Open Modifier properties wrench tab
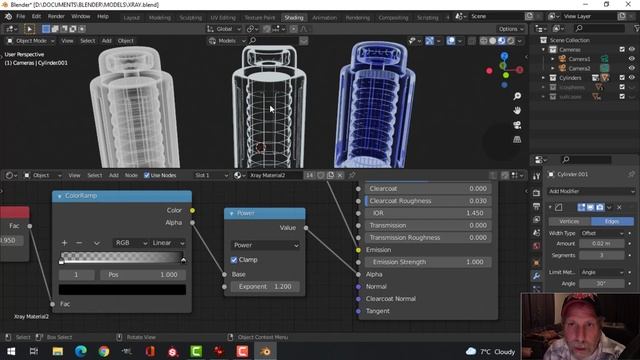Viewport: 640px width, 360px height. pos(536,276)
